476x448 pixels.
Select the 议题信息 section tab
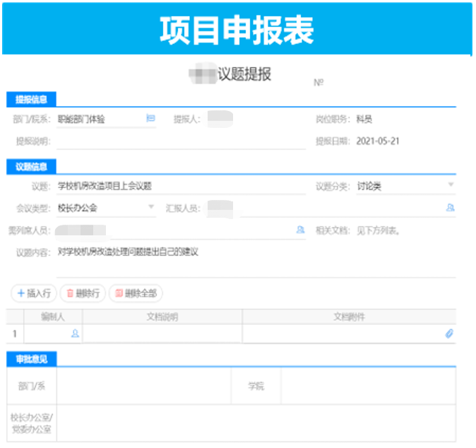[31, 167]
